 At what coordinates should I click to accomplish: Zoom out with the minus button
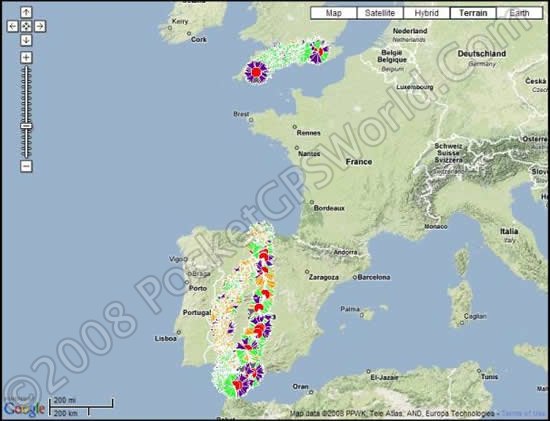point(26,166)
